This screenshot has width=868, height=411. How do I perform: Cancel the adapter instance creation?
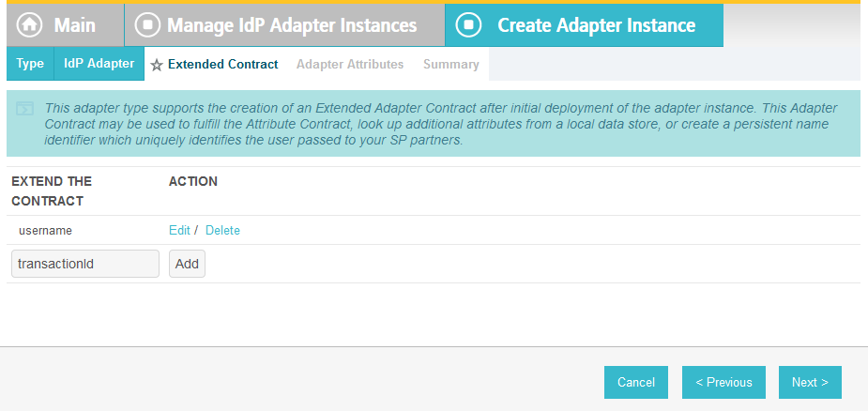(x=636, y=382)
